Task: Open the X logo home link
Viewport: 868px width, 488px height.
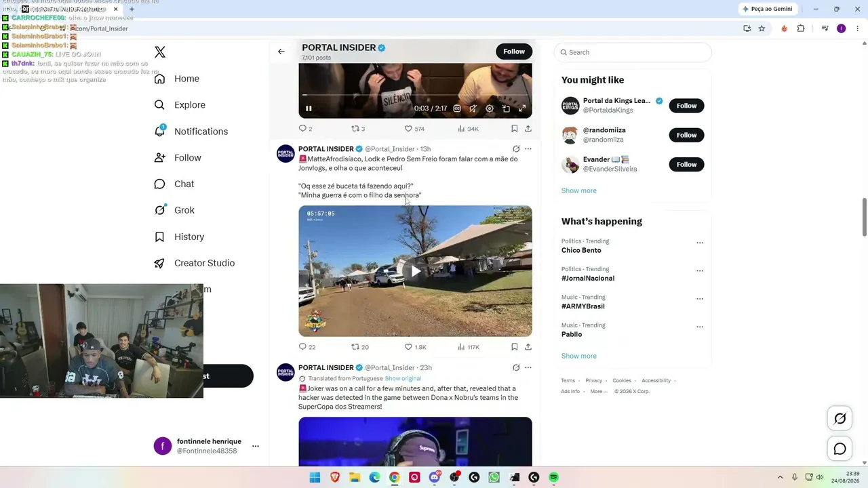Action: pyautogui.click(x=160, y=52)
